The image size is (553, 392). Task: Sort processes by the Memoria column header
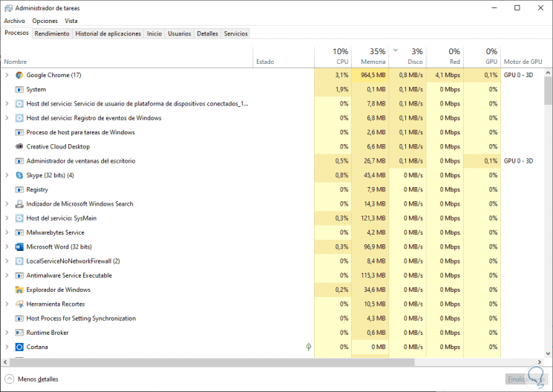click(370, 56)
